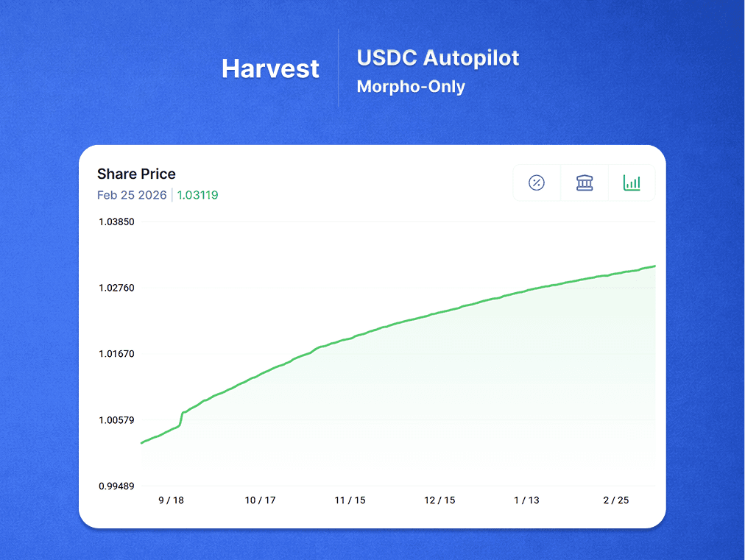The image size is (745, 560).
Task: Click the Share Price chart heading
Action: (x=136, y=174)
